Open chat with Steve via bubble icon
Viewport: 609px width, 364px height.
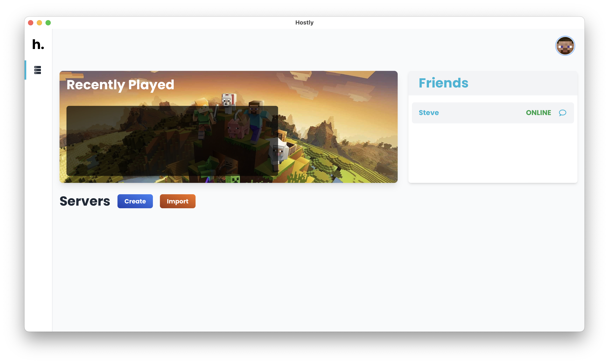[562, 113]
